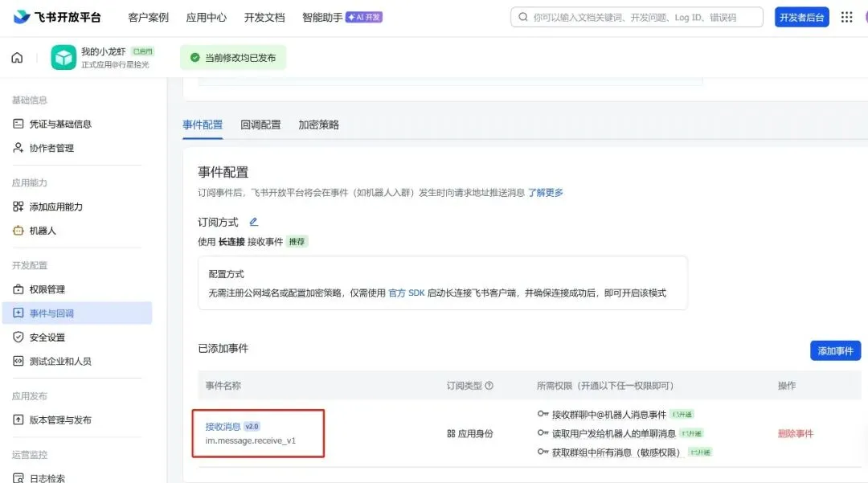
Task: Open the 了解更多 link
Action: click(545, 193)
